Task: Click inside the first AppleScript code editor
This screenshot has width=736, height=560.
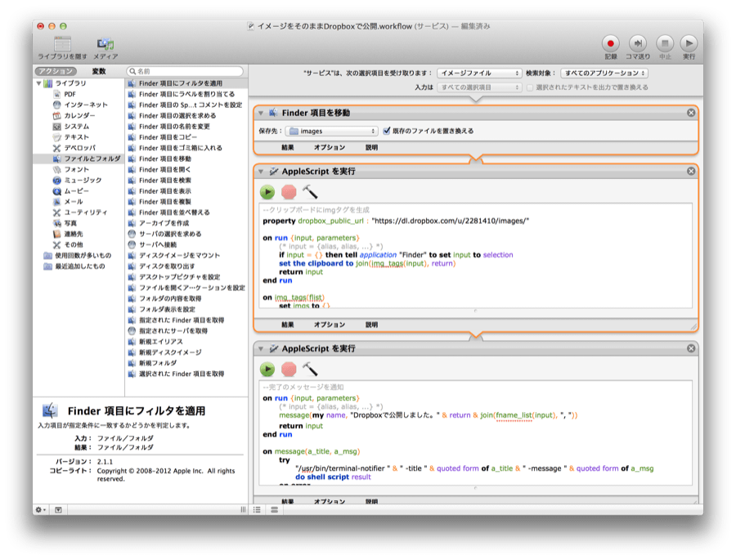Action: [475, 256]
